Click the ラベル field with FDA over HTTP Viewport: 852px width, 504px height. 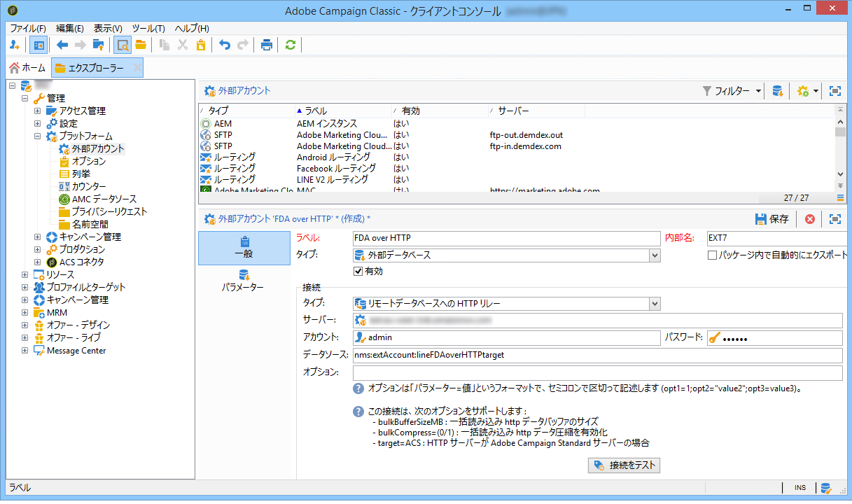pos(506,238)
